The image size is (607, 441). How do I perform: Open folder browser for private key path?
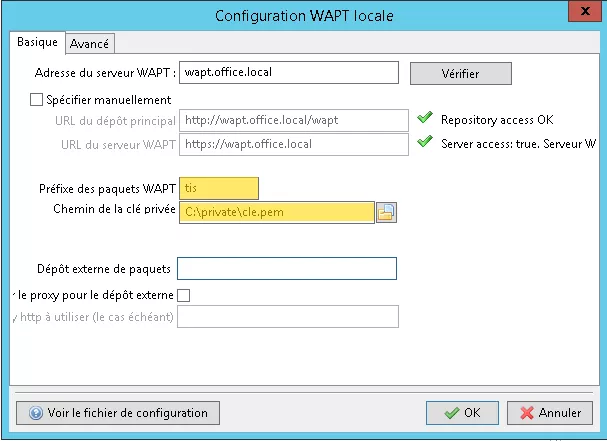pos(386,212)
